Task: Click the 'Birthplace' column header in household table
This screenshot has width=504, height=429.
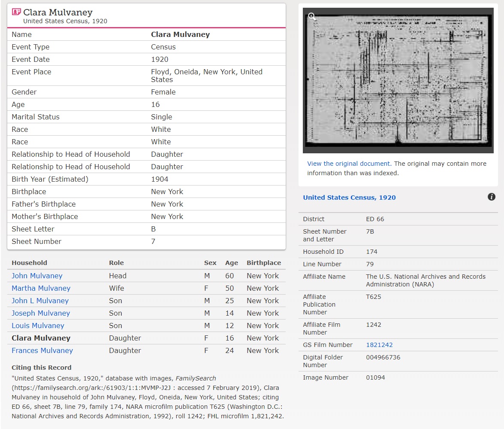Action: click(263, 263)
